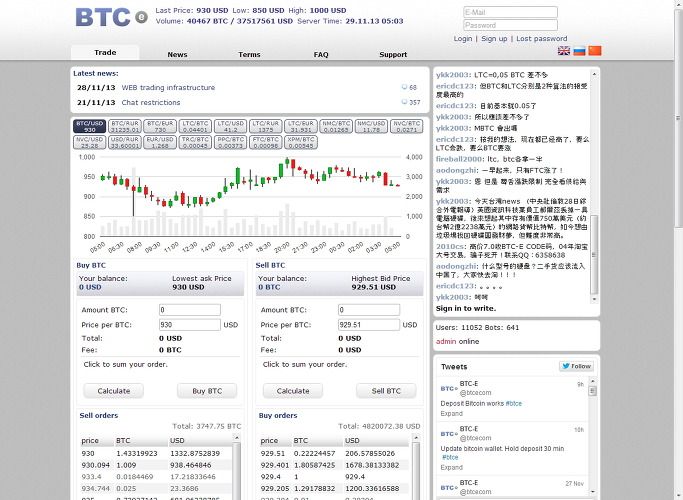Open WEB trading infrastructure news item

[168, 88]
